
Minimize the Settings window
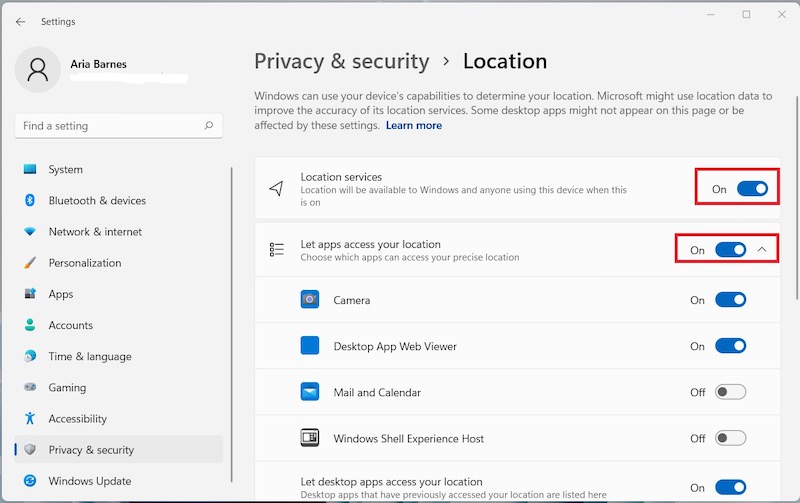tap(711, 14)
